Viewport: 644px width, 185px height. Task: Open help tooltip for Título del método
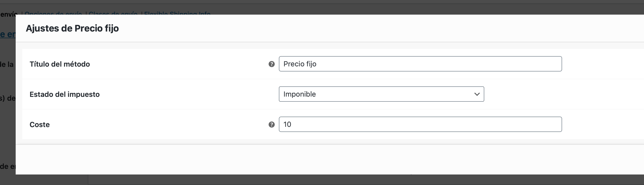pyautogui.click(x=271, y=64)
